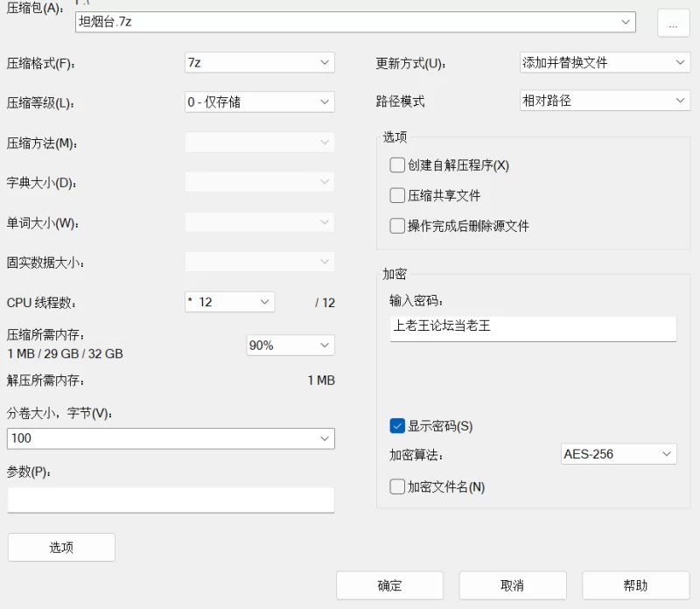Click the disabled 单词大小(W) dropdown
The height and width of the screenshot is (609, 700).
click(259, 222)
